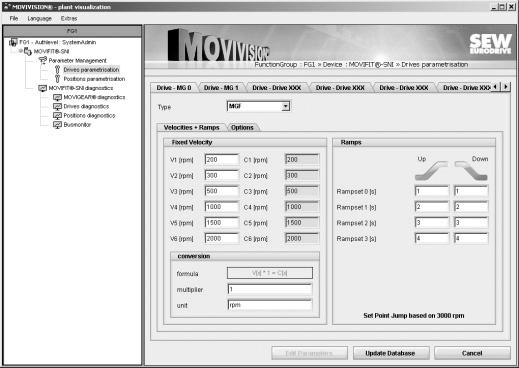Click the Drives parametrisation wrench icon
The height and width of the screenshot is (368, 519).
(57, 70)
